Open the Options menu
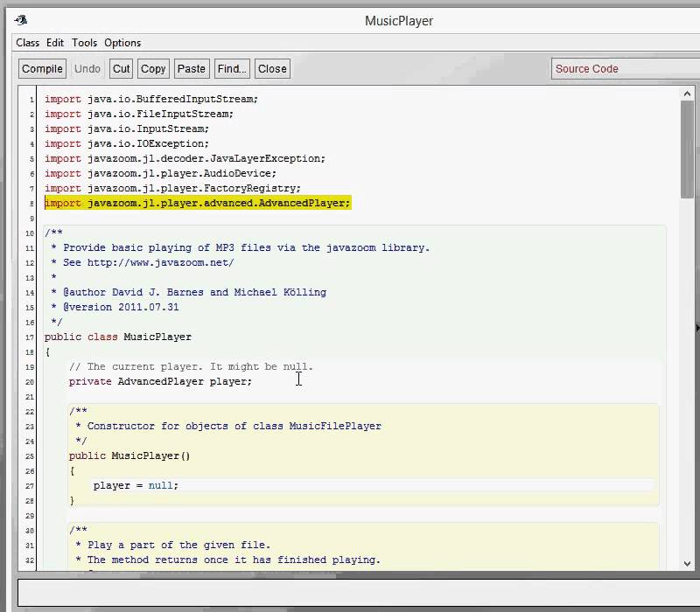The image size is (700, 612). [122, 43]
